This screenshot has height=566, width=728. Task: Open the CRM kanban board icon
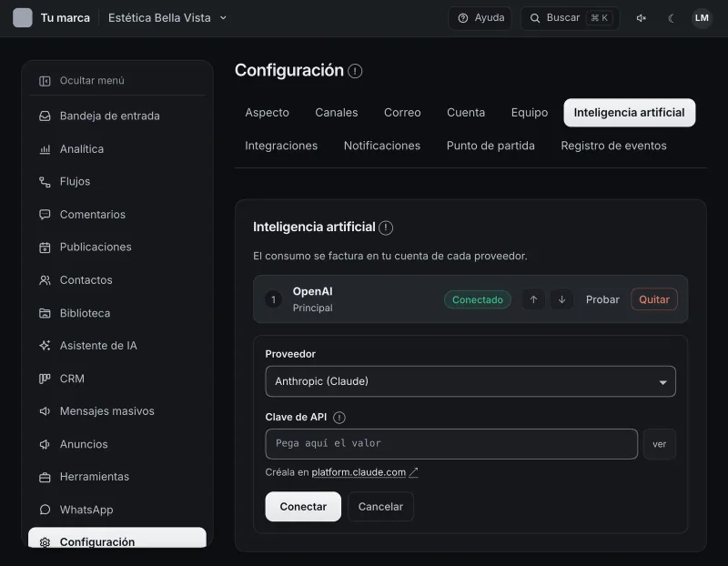[45, 379]
